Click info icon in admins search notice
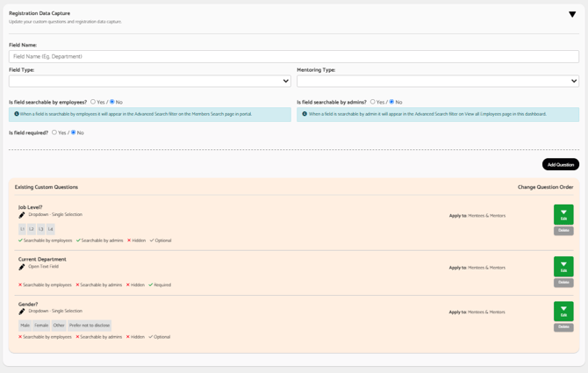This screenshot has height=373, width=588. coord(305,114)
